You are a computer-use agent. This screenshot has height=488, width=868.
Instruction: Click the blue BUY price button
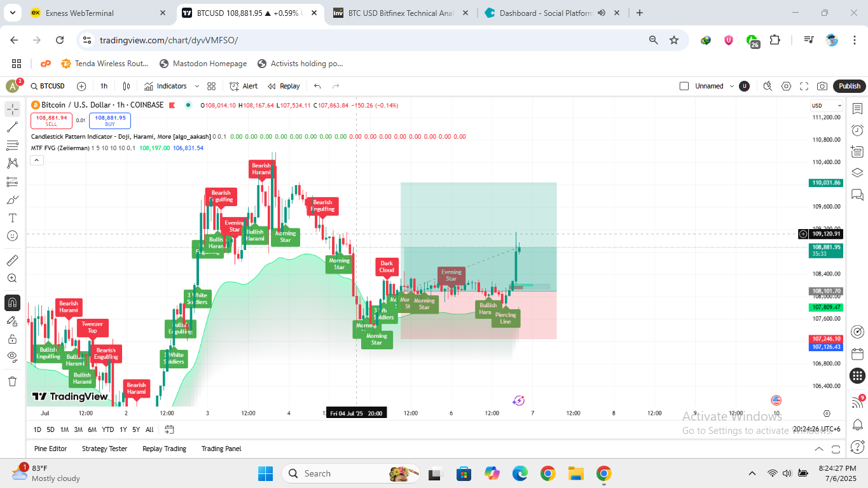[110, 120]
